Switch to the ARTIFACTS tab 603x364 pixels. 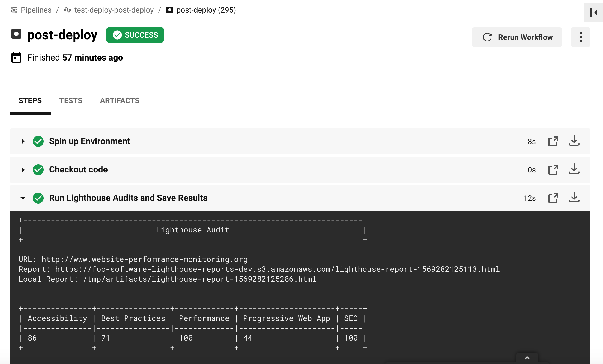click(x=120, y=101)
